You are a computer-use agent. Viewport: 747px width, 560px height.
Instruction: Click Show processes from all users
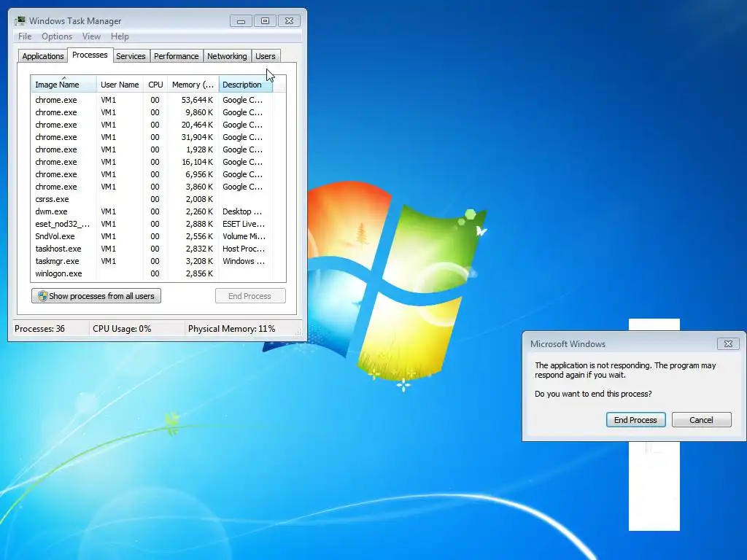coord(96,296)
